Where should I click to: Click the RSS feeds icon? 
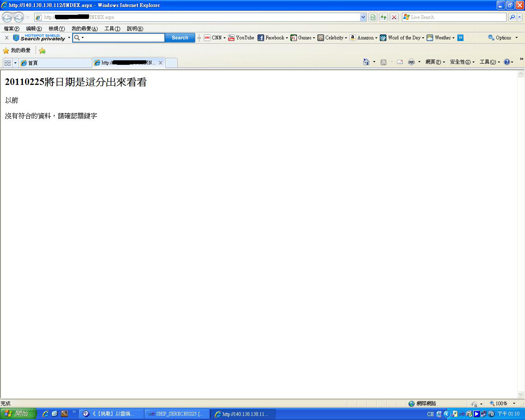point(383,62)
